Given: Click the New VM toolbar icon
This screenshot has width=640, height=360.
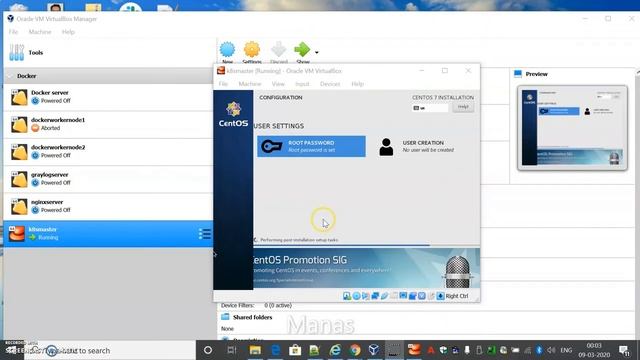Looking at the screenshot, I should coord(227,49).
